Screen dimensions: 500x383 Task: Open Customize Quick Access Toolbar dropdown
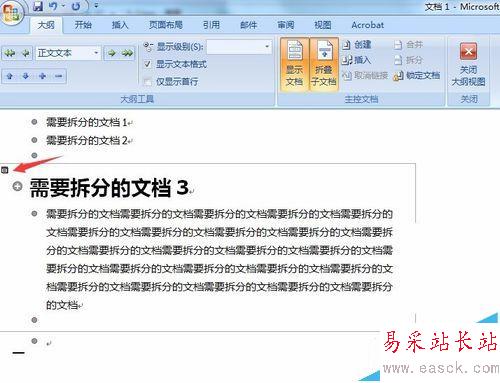[96, 6]
